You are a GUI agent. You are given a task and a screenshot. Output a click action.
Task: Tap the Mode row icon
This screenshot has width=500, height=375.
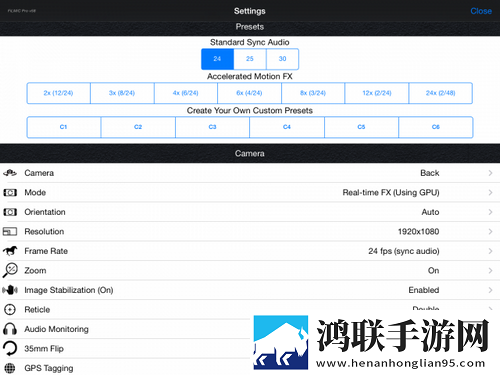coord(10,192)
